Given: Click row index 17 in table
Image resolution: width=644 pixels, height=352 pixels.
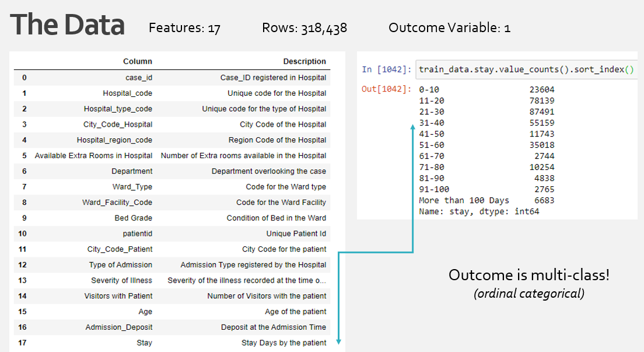Looking at the screenshot, I should coord(22,343).
